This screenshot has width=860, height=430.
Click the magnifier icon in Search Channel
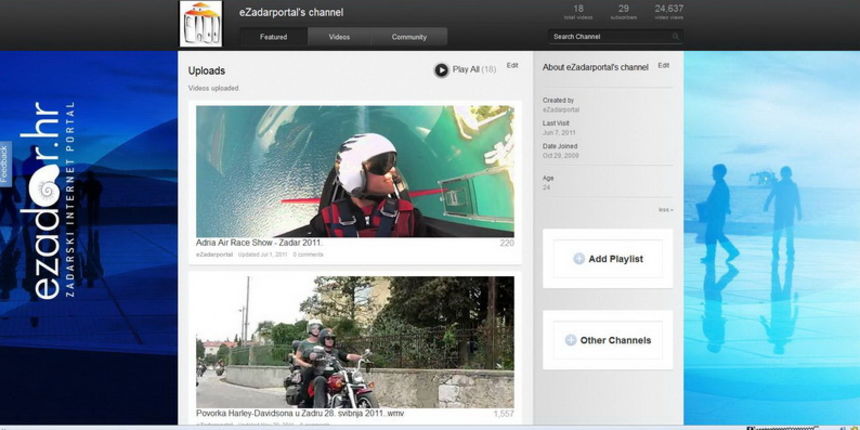click(676, 37)
